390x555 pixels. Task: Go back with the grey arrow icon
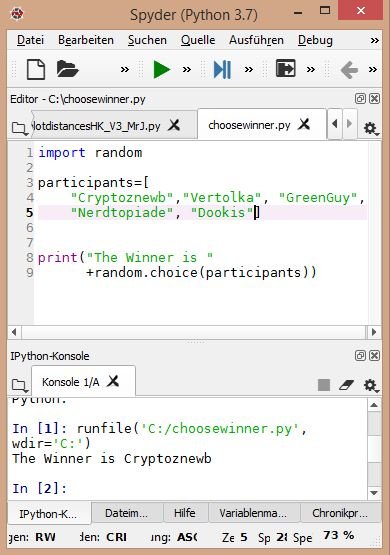click(x=349, y=70)
